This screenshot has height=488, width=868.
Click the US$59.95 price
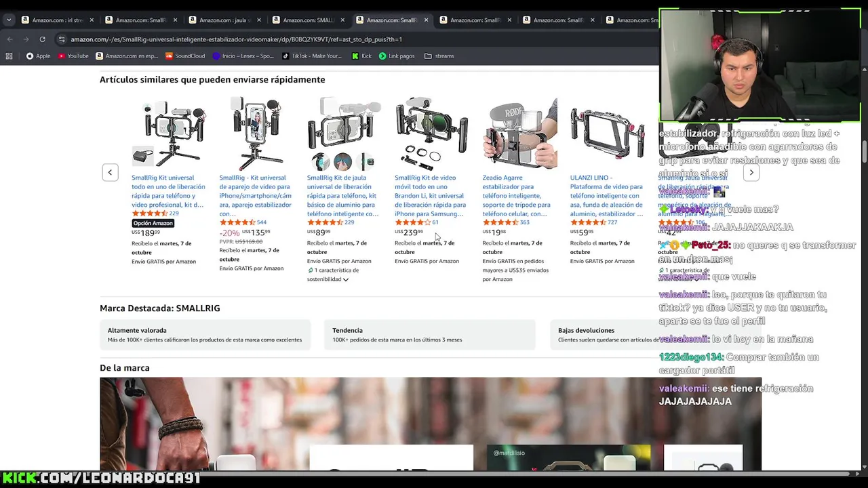click(582, 232)
